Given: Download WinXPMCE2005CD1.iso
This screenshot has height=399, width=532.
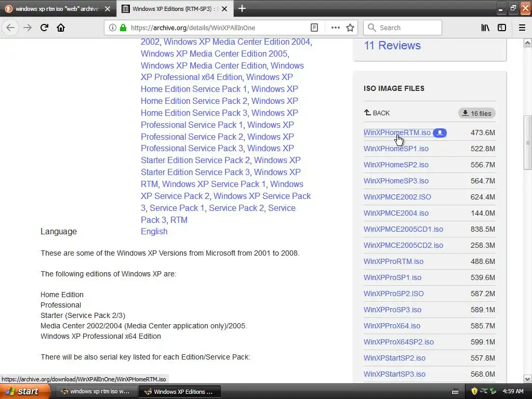Looking at the screenshot, I should (403, 229).
